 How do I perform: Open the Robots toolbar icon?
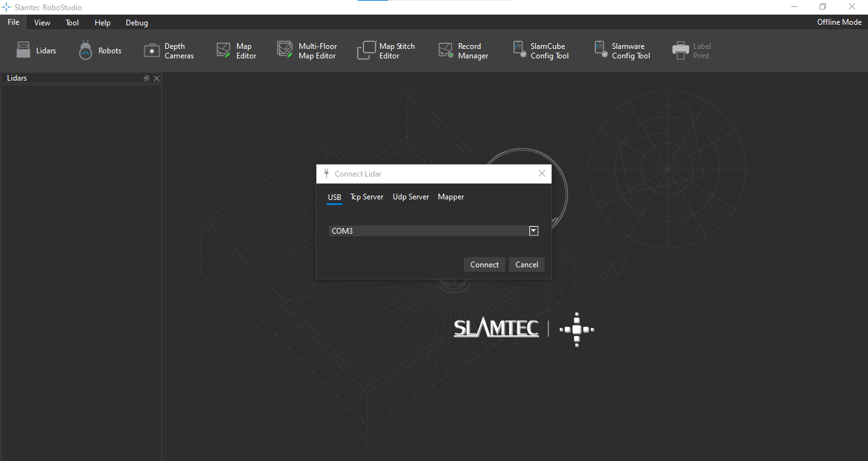tap(100, 51)
